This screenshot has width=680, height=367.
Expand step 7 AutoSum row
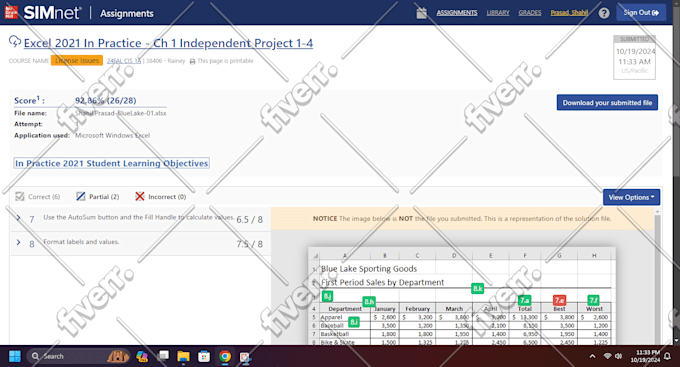point(18,218)
